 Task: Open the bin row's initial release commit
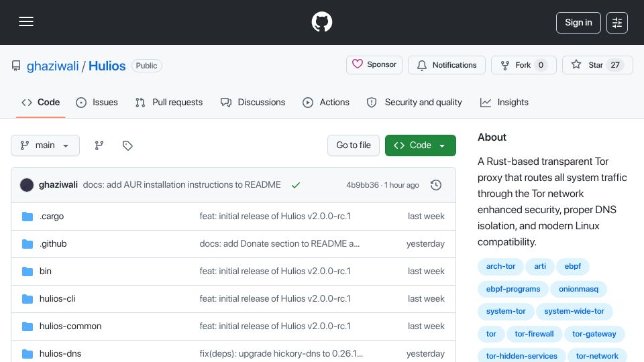click(x=275, y=271)
